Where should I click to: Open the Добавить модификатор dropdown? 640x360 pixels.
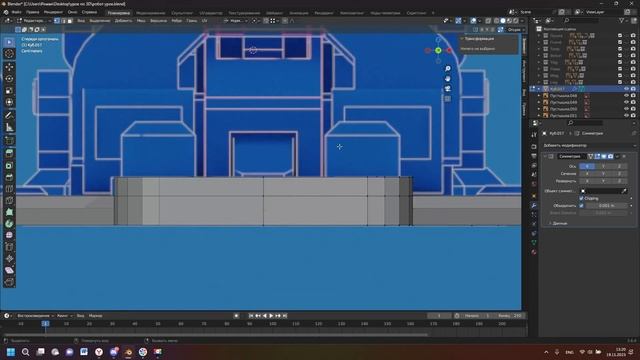(589, 145)
